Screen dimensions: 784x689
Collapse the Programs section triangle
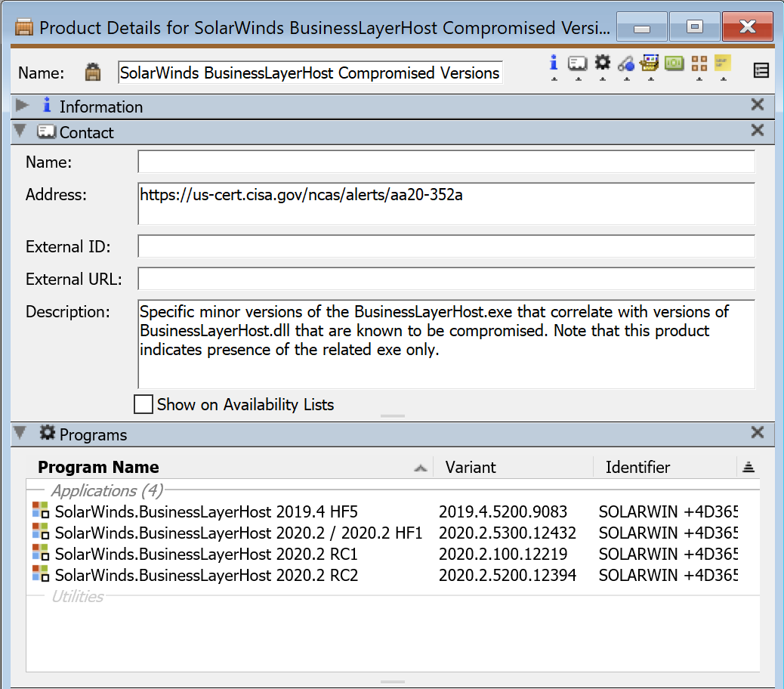coord(20,432)
